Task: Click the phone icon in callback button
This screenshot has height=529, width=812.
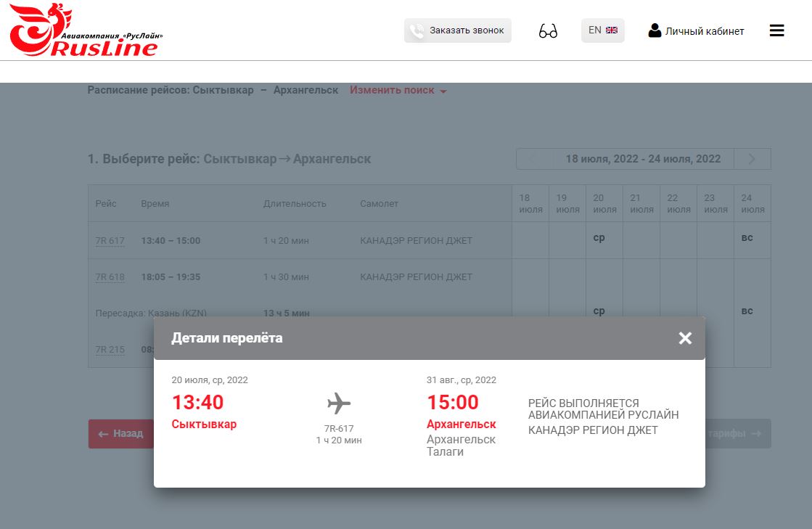Action: pos(417,31)
